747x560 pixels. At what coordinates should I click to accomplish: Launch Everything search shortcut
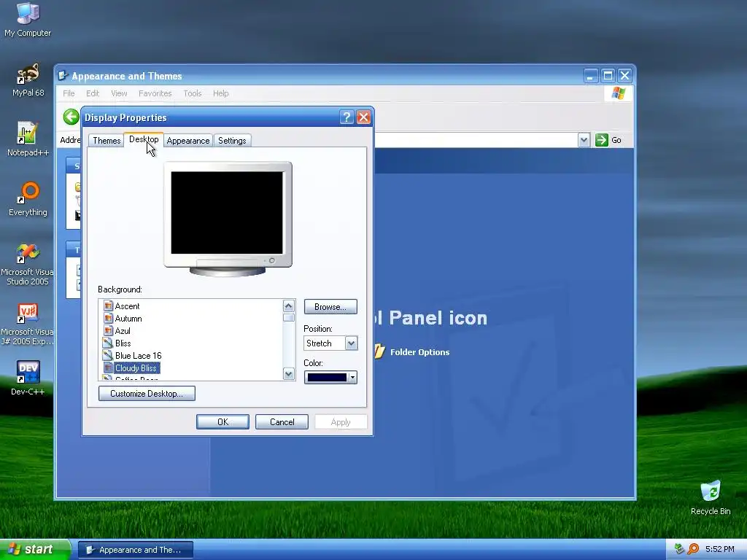pos(28,199)
